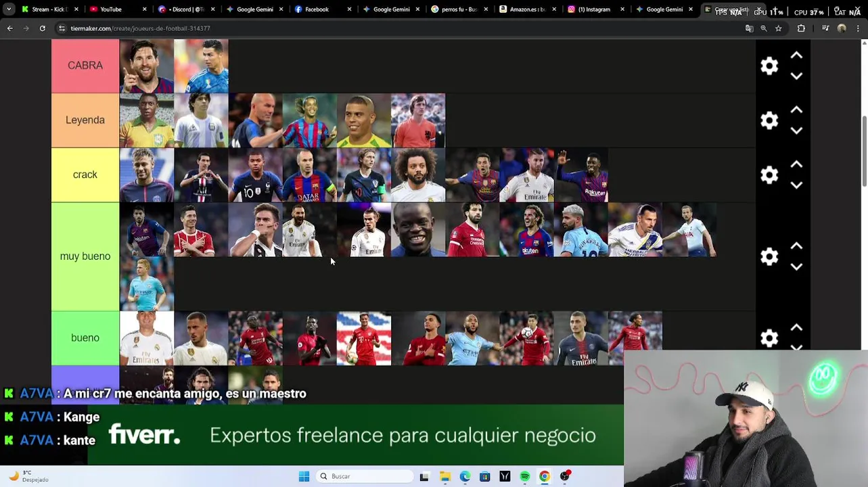The image size is (868, 487).
Task: Open settings gear for the muy bueno tier
Action: click(769, 256)
